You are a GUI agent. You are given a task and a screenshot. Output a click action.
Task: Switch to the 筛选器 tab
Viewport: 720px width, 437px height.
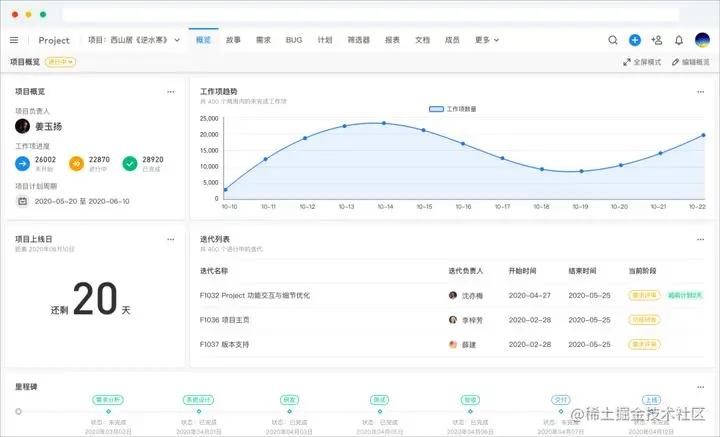(x=359, y=40)
